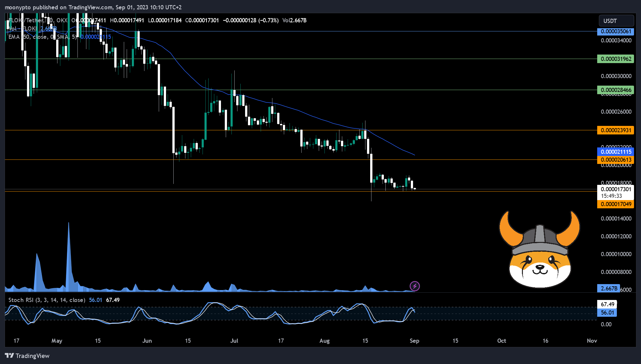Click the 0.000023931 orange price label
Viewport: 641px width, 364px height.
(616, 130)
